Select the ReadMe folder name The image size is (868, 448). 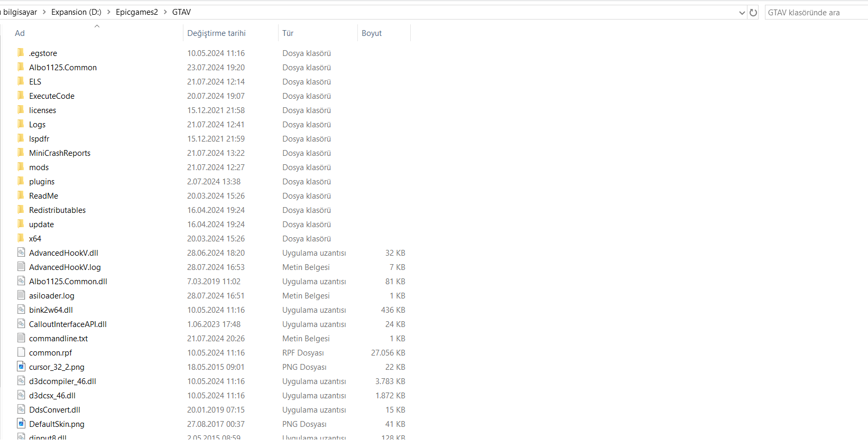tap(43, 196)
